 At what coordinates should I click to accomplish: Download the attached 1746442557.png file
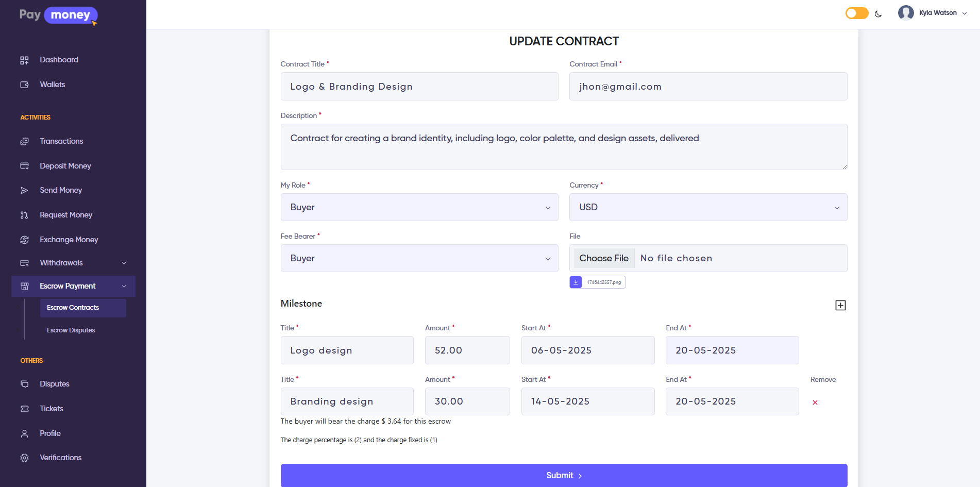[576, 282]
